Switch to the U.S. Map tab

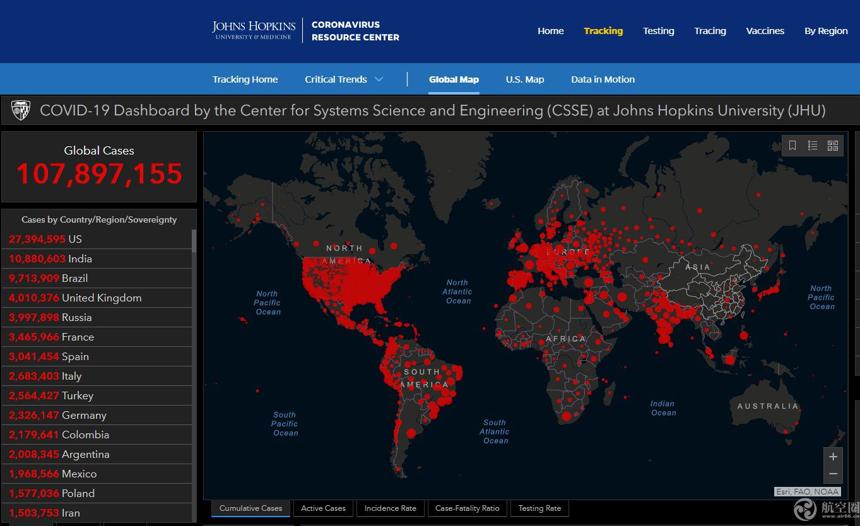[x=524, y=79]
